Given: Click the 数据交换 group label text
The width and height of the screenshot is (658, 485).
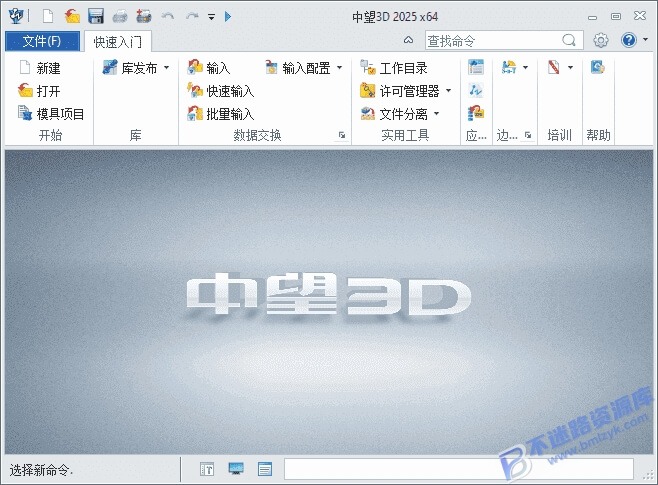Looking at the screenshot, I should coord(257,135).
